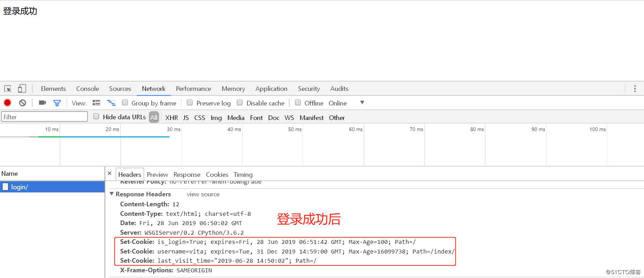This screenshot has height=278, width=644.
Task: Tick the Disable cache checkbox
Action: (240, 103)
